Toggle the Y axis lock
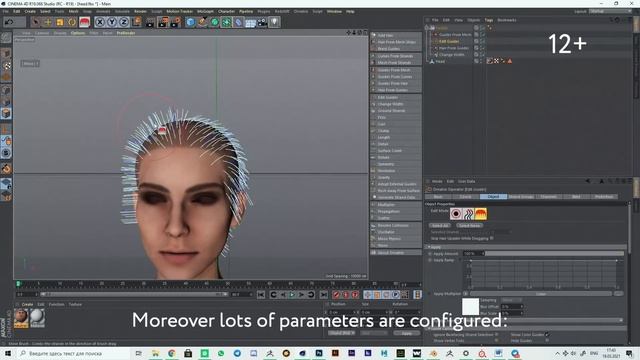This screenshot has height=360, width=640. 112,22
